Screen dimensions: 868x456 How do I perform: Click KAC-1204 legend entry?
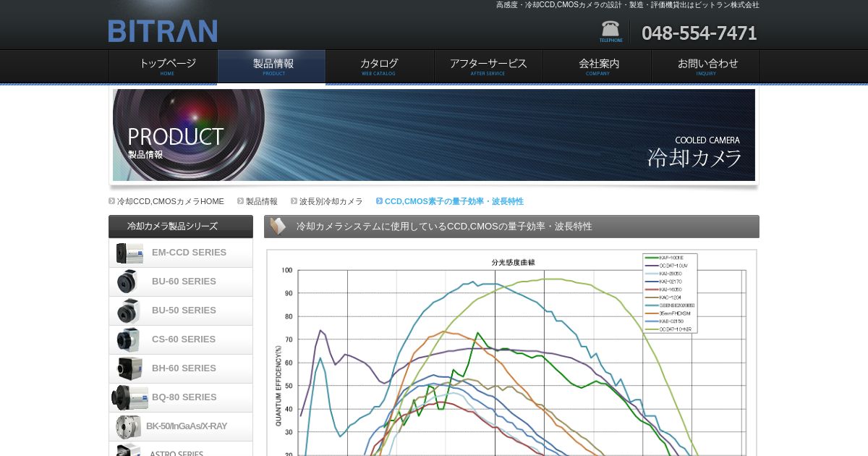pyautogui.click(x=664, y=297)
